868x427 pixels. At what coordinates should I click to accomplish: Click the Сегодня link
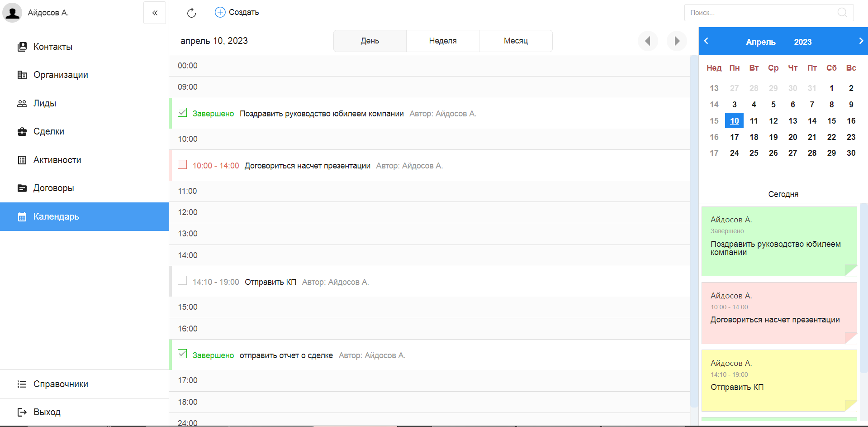pyautogui.click(x=783, y=194)
